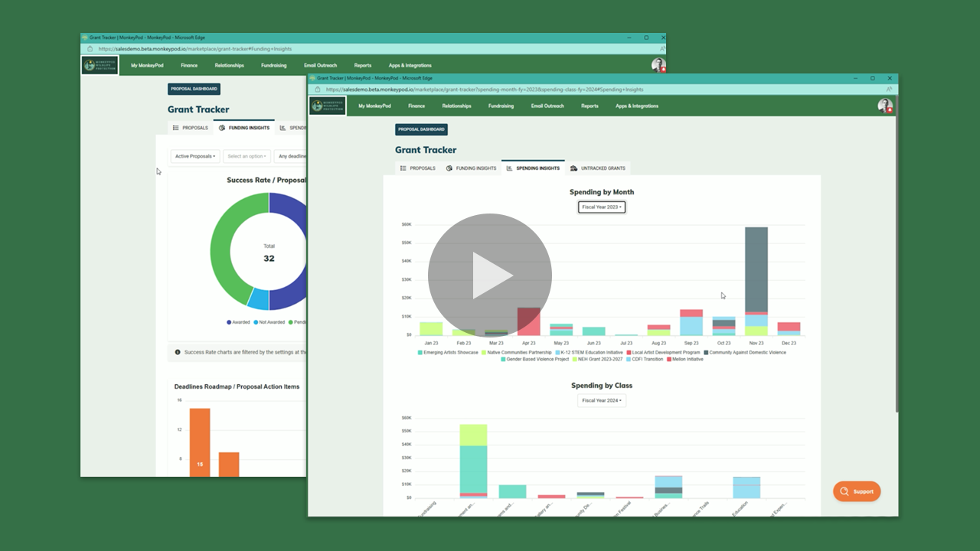980x551 pixels.
Task: Expand the Active Proposals filter dropdown
Action: 195,156
